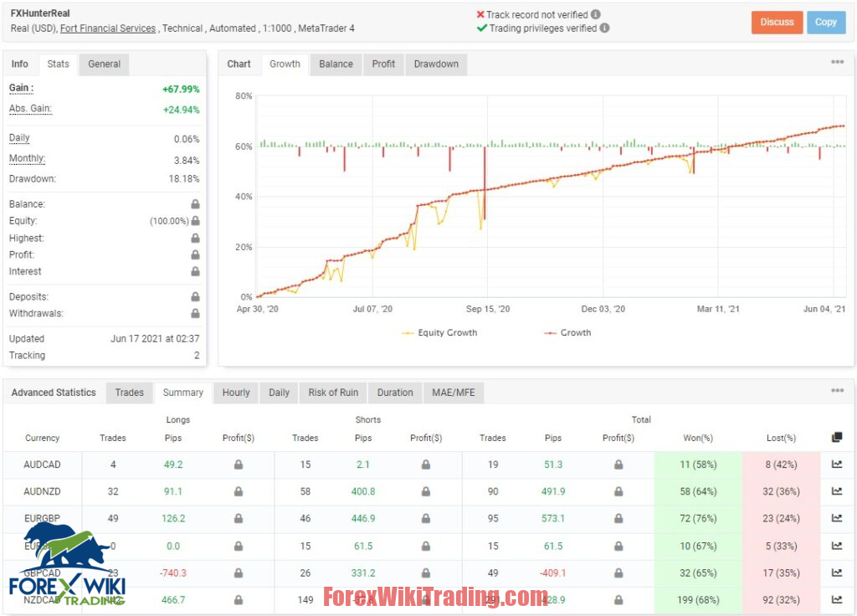Open the Daily statistics tab
Image resolution: width=857 pixels, height=616 pixels.
[x=280, y=393]
